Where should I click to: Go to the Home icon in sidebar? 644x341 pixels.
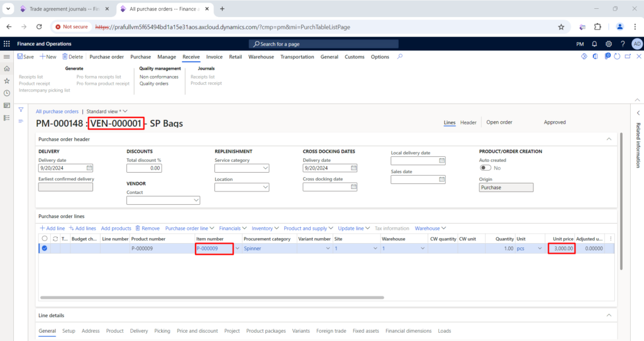coord(6,68)
